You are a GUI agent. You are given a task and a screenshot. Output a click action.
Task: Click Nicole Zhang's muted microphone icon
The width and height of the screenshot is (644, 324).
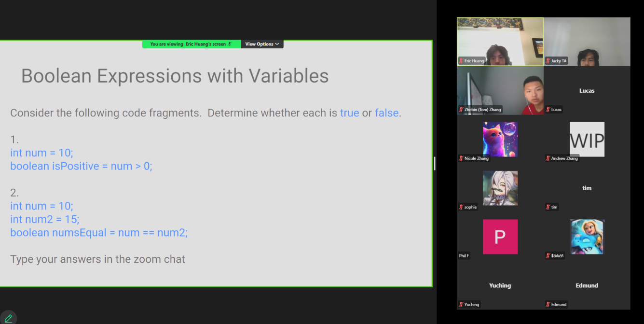click(x=461, y=158)
